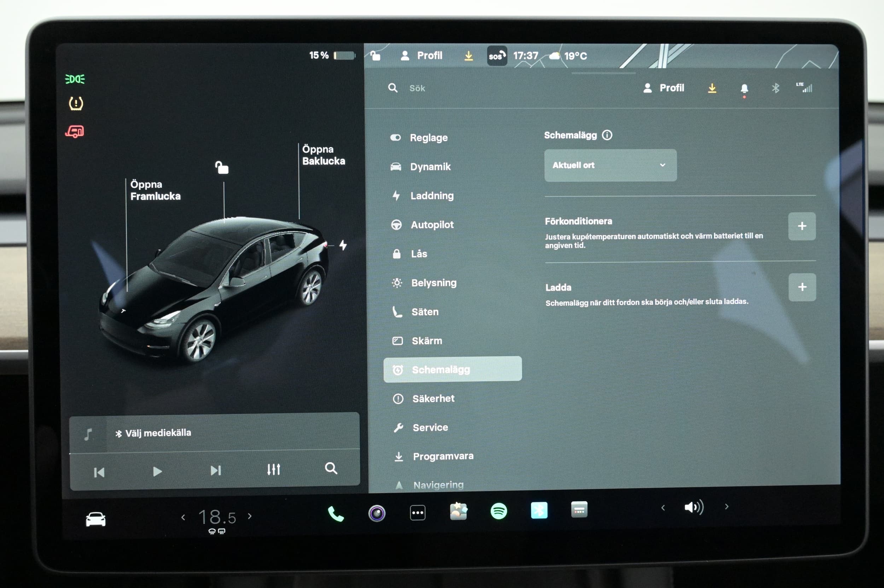Image resolution: width=884 pixels, height=588 pixels.
Task: Select Autopilot in settings sidebar
Action: click(432, 225)
